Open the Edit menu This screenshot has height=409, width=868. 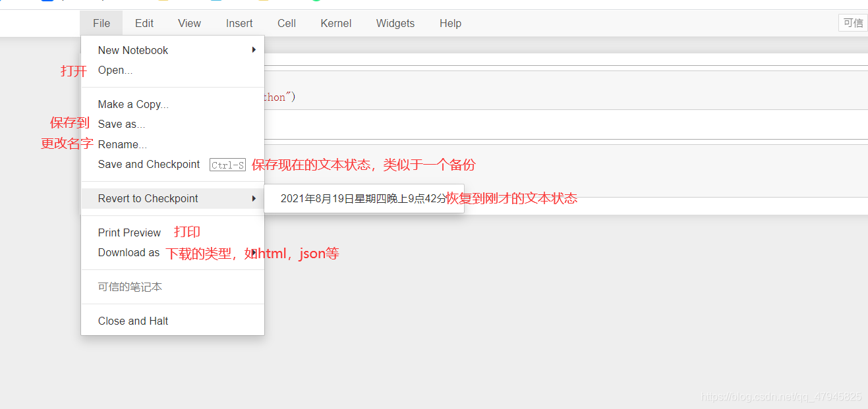click(x=144, y=24)
